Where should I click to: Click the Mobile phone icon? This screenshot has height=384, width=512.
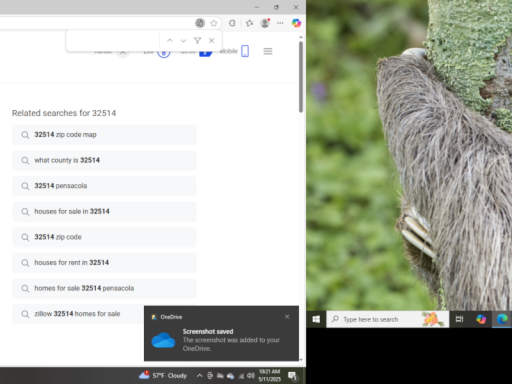pyautogui.click(x=245, y=51)
